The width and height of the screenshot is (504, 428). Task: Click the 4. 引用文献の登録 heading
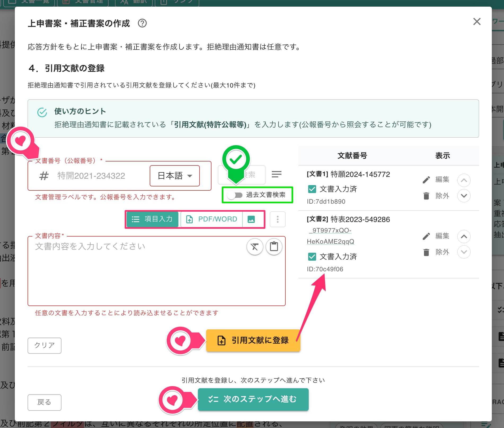point(66,68)
